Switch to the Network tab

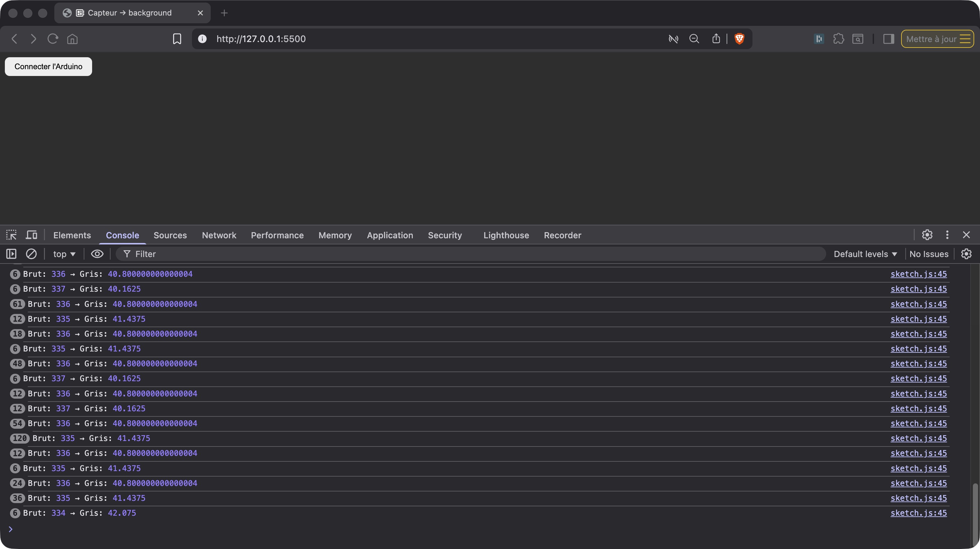[219, 235]
